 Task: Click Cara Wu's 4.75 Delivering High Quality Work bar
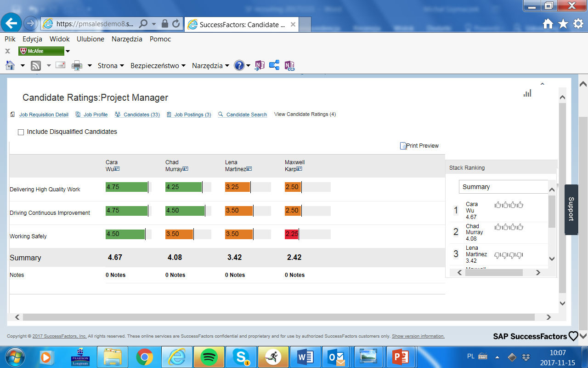126,187
